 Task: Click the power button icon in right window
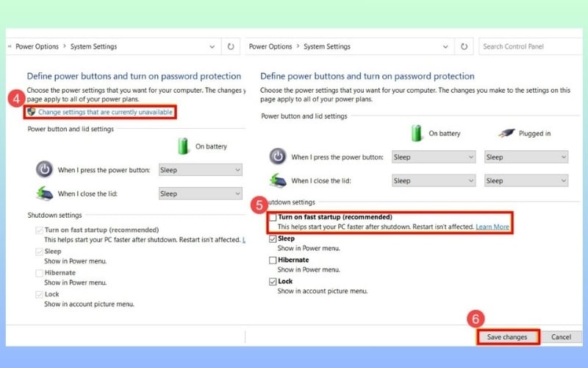277,157
